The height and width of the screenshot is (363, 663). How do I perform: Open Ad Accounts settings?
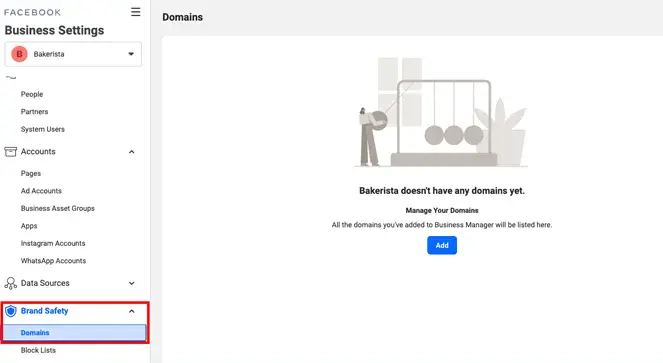tap(41, 191)
